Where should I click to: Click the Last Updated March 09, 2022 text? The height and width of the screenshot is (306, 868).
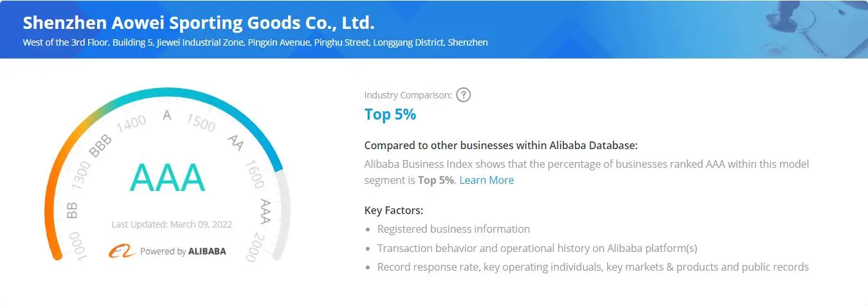(x=172, y=224)
